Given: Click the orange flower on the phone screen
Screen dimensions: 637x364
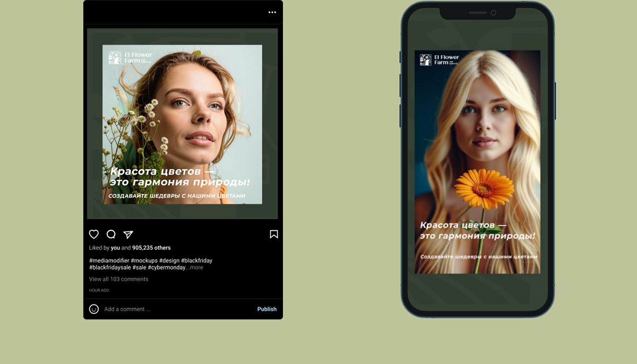Looking at the screenshot, I should point(484,187).
